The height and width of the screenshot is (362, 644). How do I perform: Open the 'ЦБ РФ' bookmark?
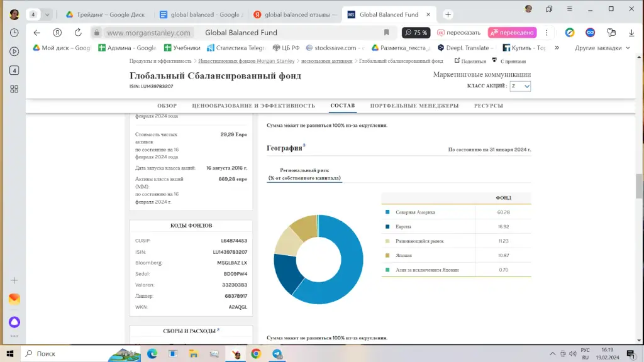(x=286, y=48)
